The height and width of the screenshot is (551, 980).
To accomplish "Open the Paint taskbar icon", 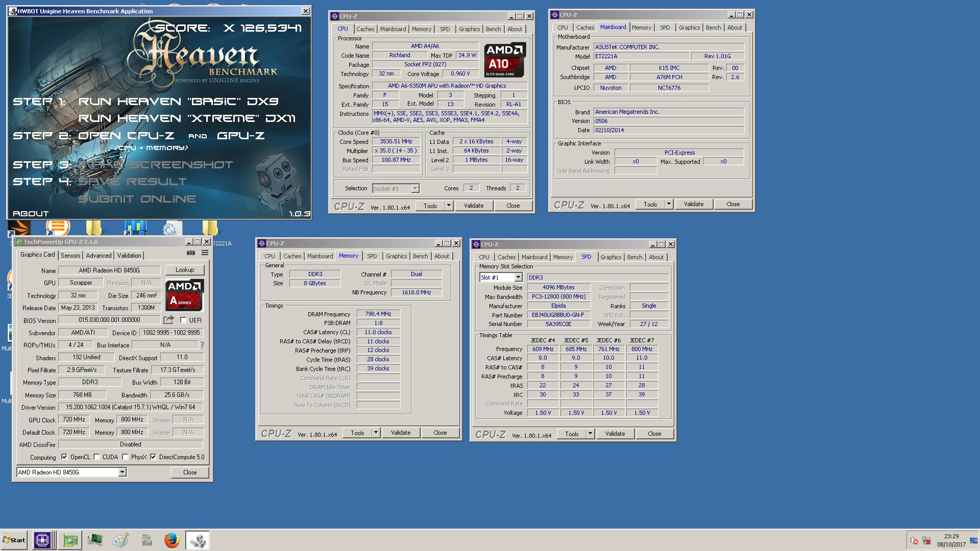I will (121, 540).
